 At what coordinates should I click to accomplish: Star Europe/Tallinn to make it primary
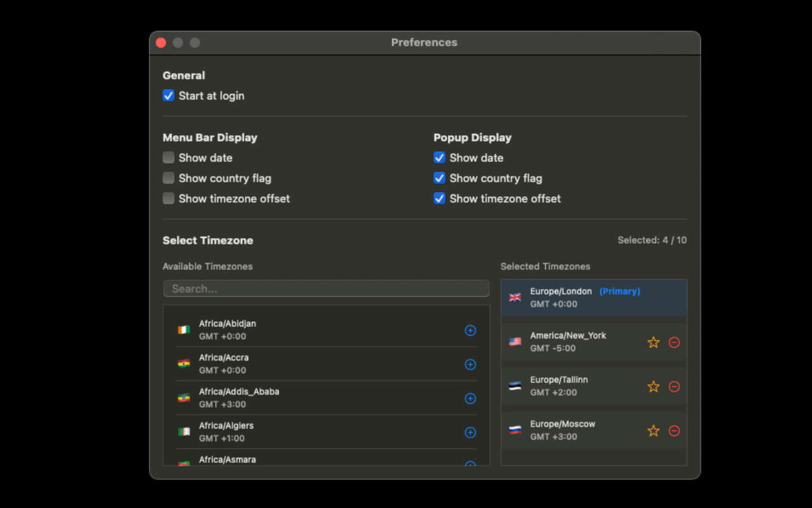pyautogui.click(x=653, y=386)
